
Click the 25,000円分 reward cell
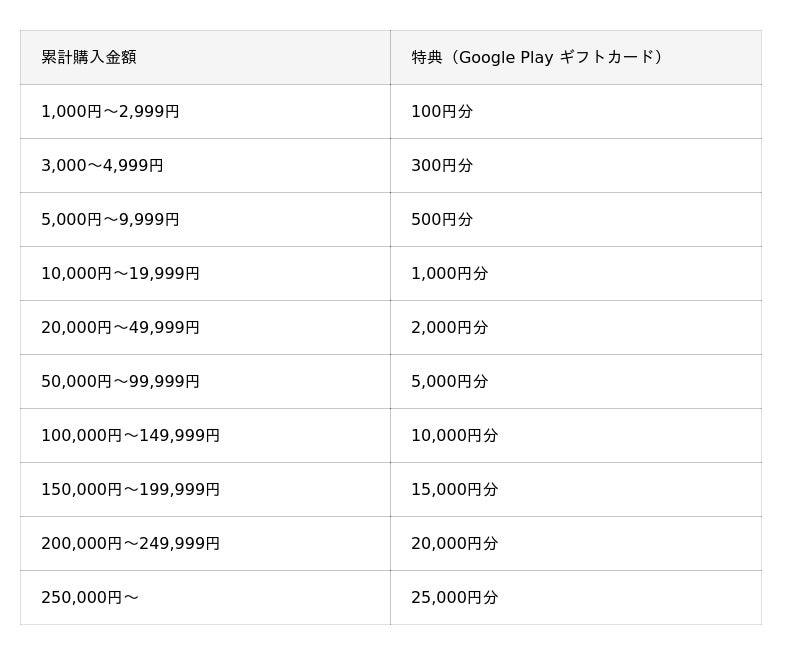[454, 598]
